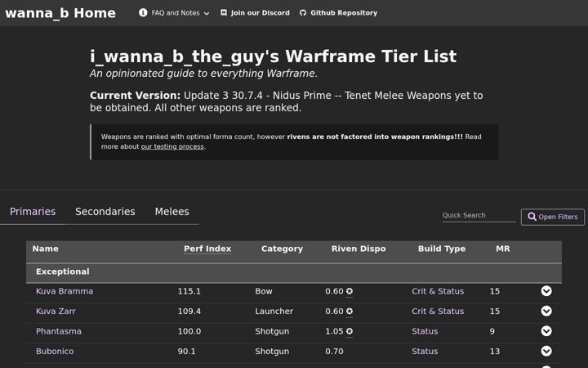Open the Bubonico weapon link
This screenshot has height=368, width=588.
[55, 351]
